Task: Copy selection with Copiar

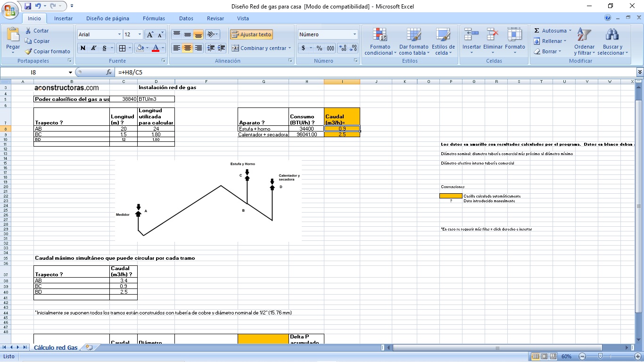Action: tap(37, 41)
